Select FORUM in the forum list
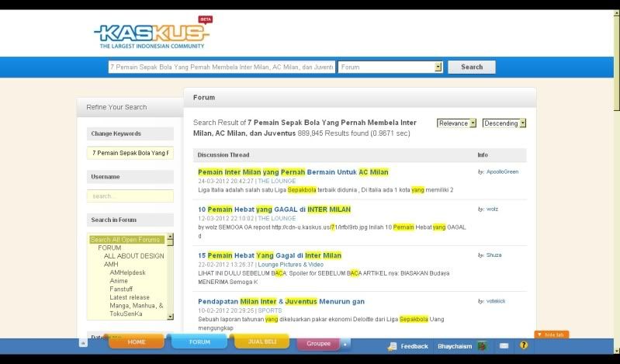The image size is (620, 364). [x=109, y=248]
